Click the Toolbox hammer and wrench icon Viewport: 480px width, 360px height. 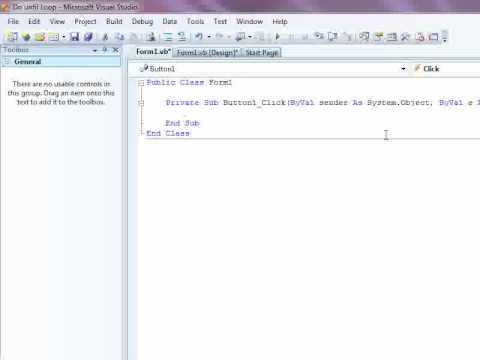click(405, 37)
